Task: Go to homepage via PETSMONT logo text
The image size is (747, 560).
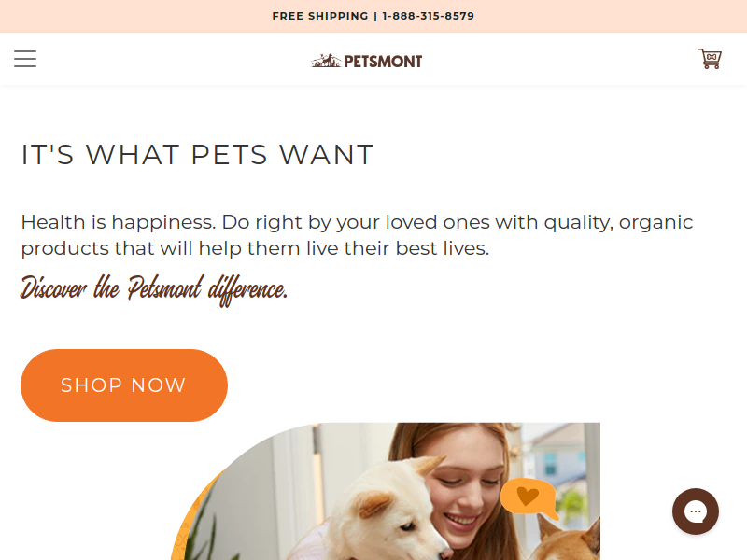Action: point(383,62)
